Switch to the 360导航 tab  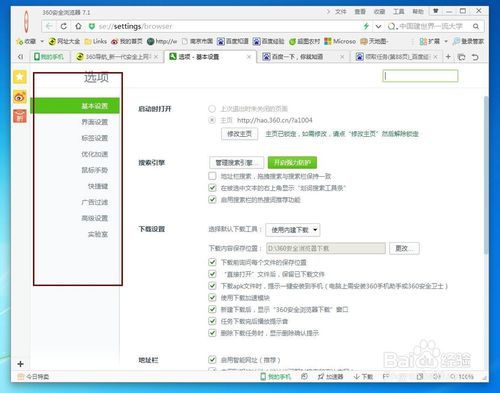(x=117, y=57)
